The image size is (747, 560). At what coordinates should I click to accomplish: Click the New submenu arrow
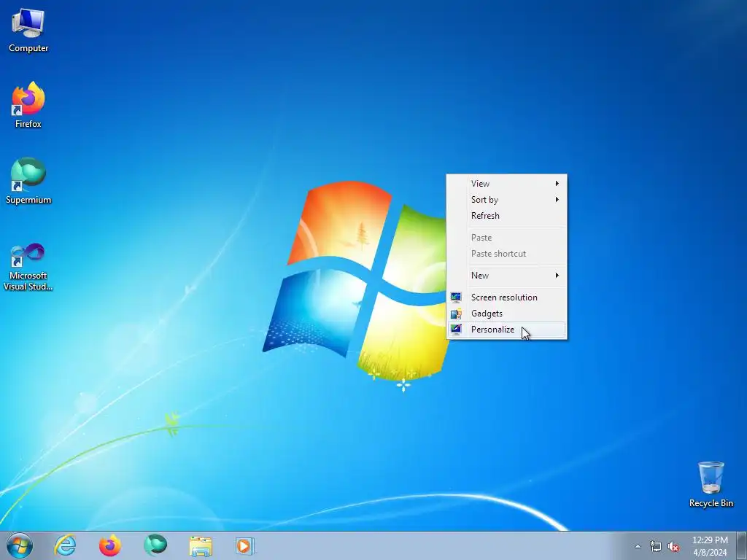click(x=557, y=275)
